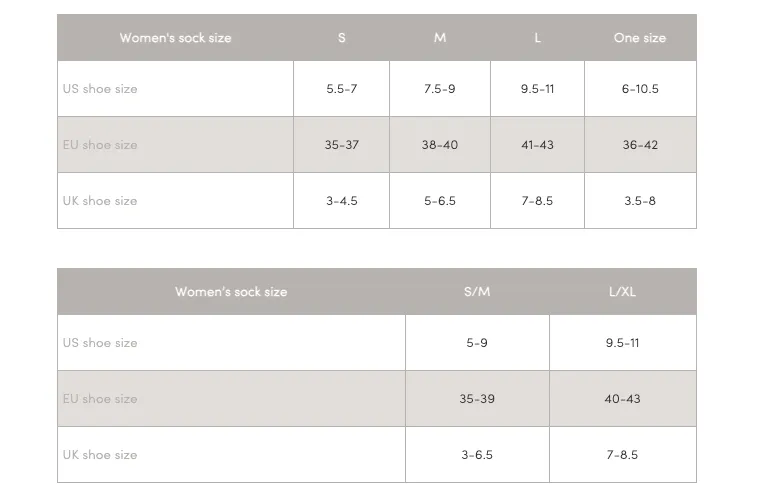The height and width of the screenshot is (497, 764).
Task: Select the 40-43 EU size cell
Action: [622, 399]
